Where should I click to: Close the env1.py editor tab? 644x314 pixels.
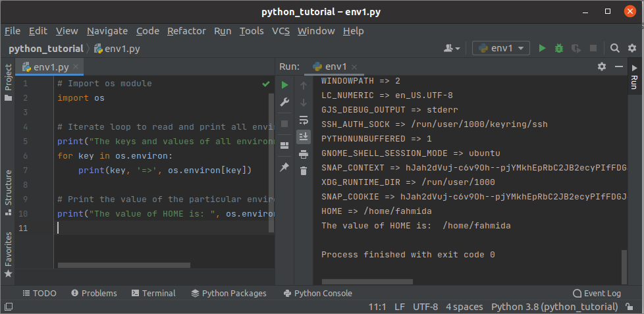(76, 67)
